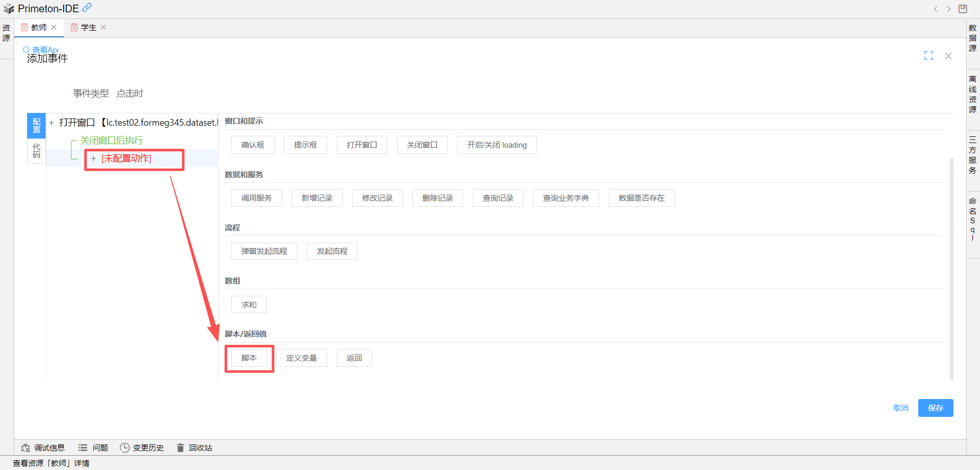Switch to the 教师 tab
Viewport: 980px width, 470px height.
39,28
